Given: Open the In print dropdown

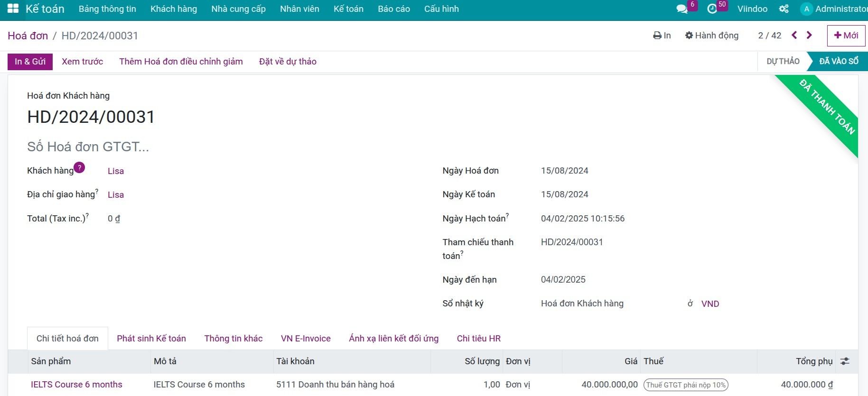Looking at the screenshot, I should click(x=662, y=36).
